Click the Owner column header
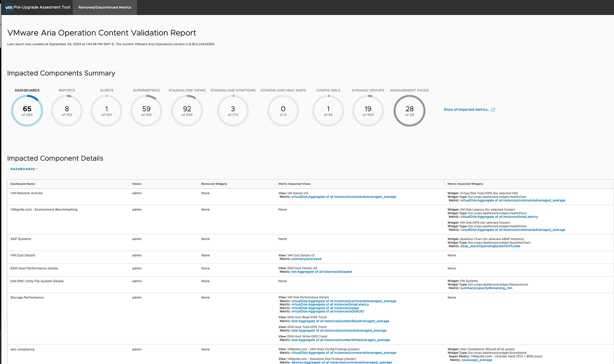 point(137,184)
